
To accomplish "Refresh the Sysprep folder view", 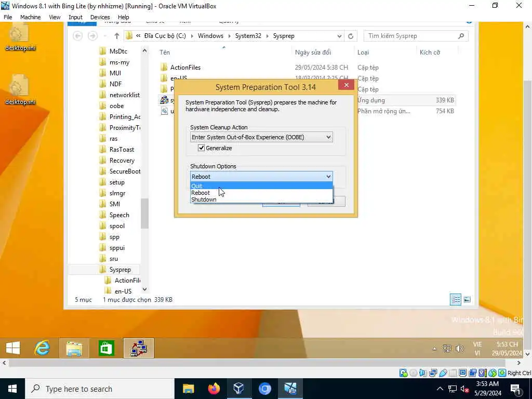I will [351, 36].
